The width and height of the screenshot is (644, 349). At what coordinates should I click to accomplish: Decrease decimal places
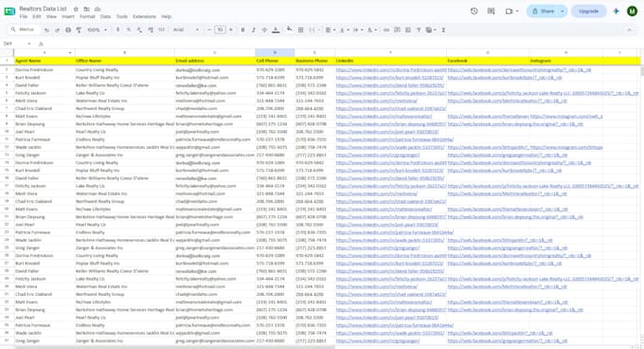point(139,30)
